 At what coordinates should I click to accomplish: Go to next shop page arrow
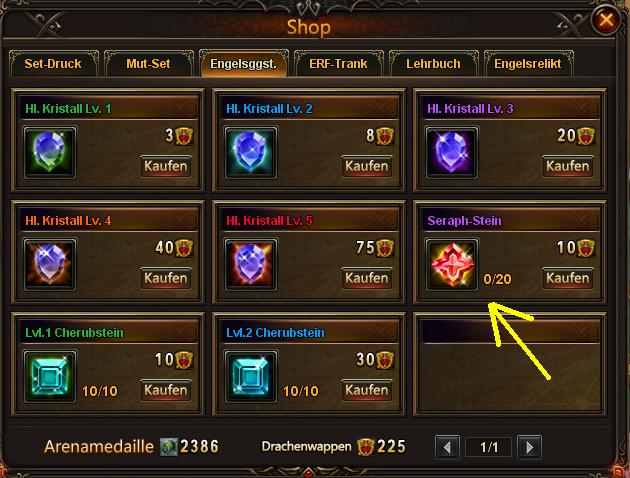(529, 447)
